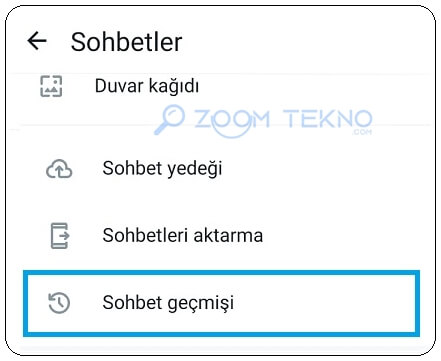
Task: Click the blue highlight box border
Action: [x=221, y=273]
